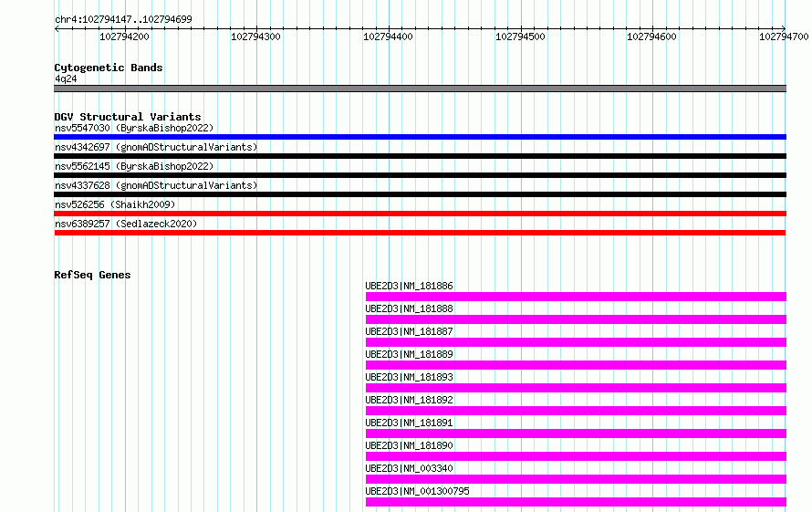Click ruler position label 102794600
This screenshot has width=812, height=512.
651,37
